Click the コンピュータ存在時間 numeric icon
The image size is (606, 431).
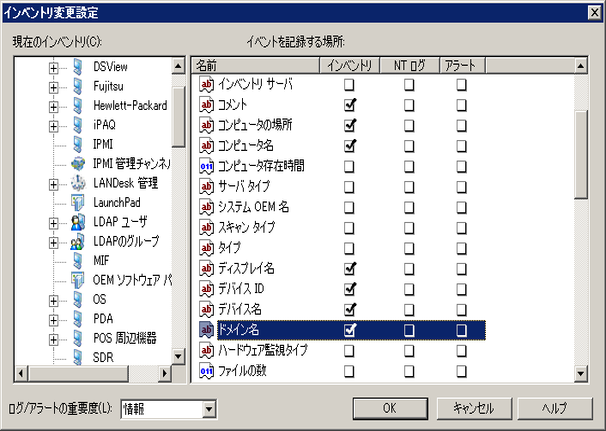click(x=206, y=166)
